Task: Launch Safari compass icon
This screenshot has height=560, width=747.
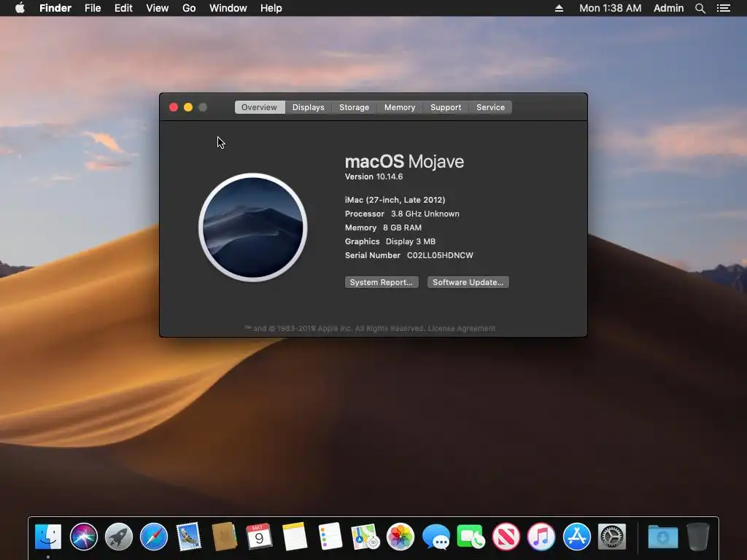Action: [x=154, y=537]
